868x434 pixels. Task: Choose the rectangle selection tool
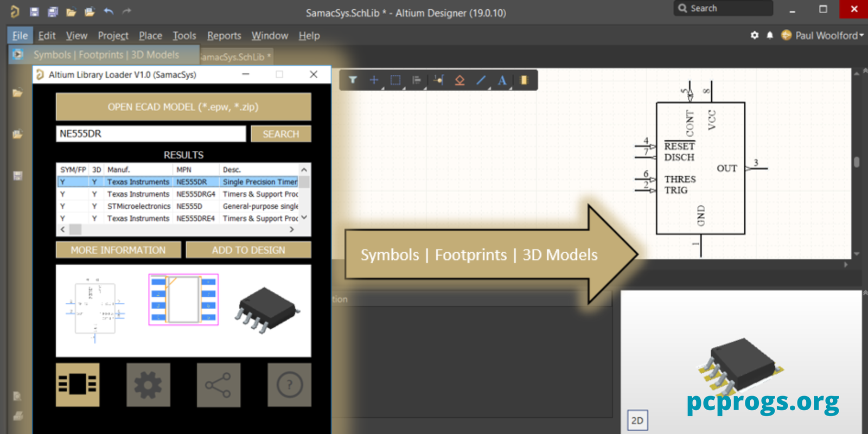pyautogui.click(x=395, y=80)
